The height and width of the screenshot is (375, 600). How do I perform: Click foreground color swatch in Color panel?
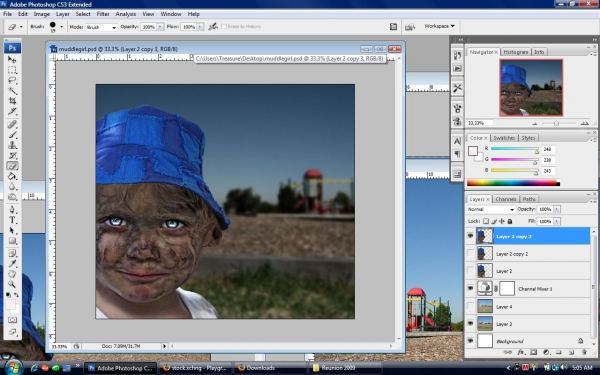point(473,150)
